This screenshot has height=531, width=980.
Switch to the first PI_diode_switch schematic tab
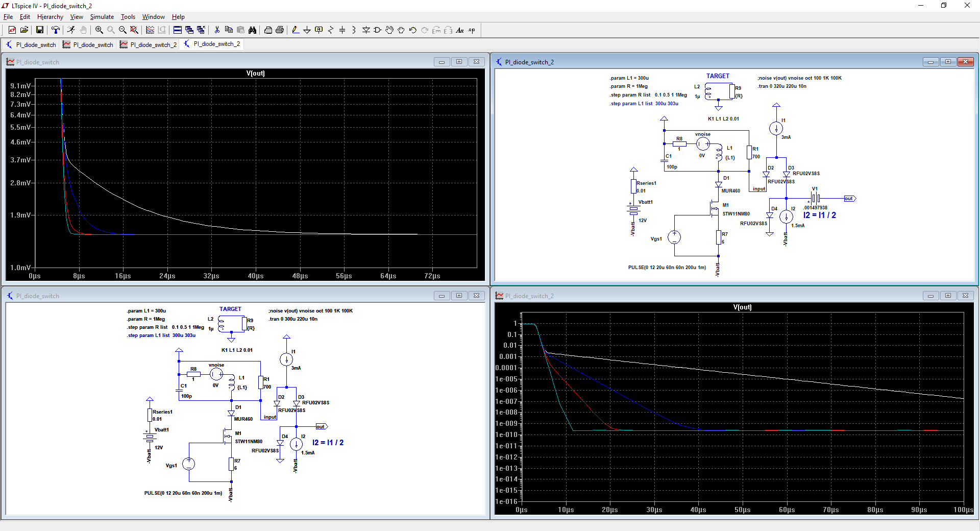pos(31,44)
